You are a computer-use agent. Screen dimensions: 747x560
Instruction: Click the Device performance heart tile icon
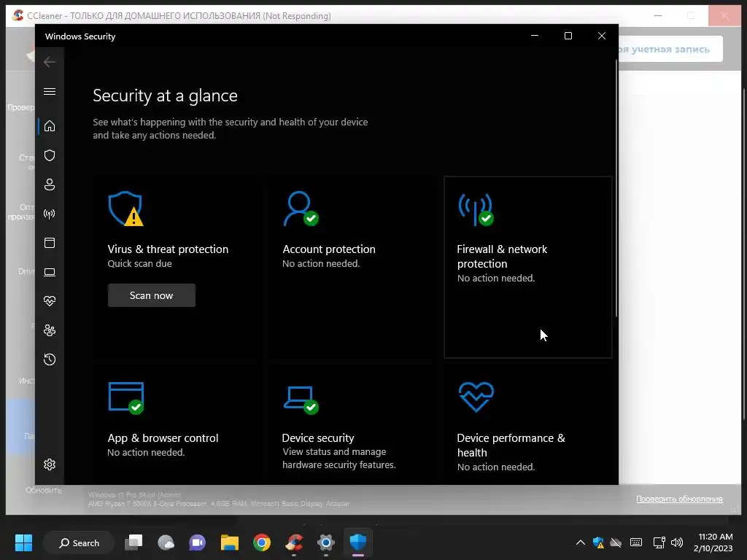(x=476, y=397)
